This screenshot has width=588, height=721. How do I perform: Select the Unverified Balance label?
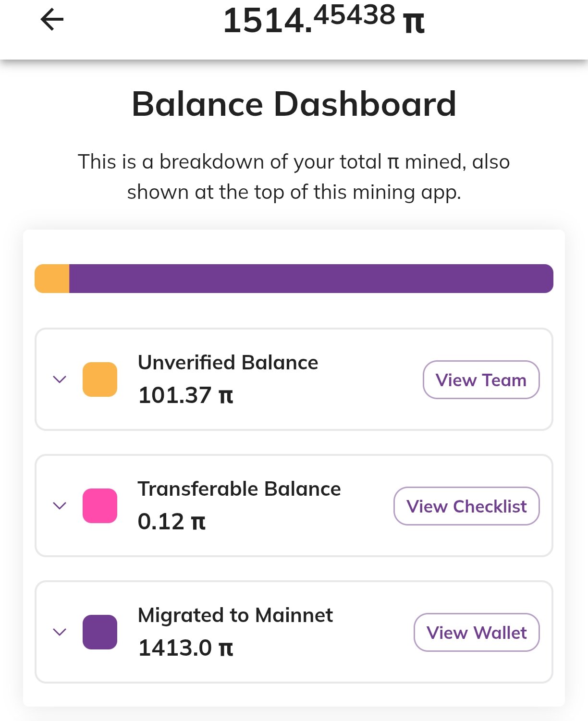(228, 363)
